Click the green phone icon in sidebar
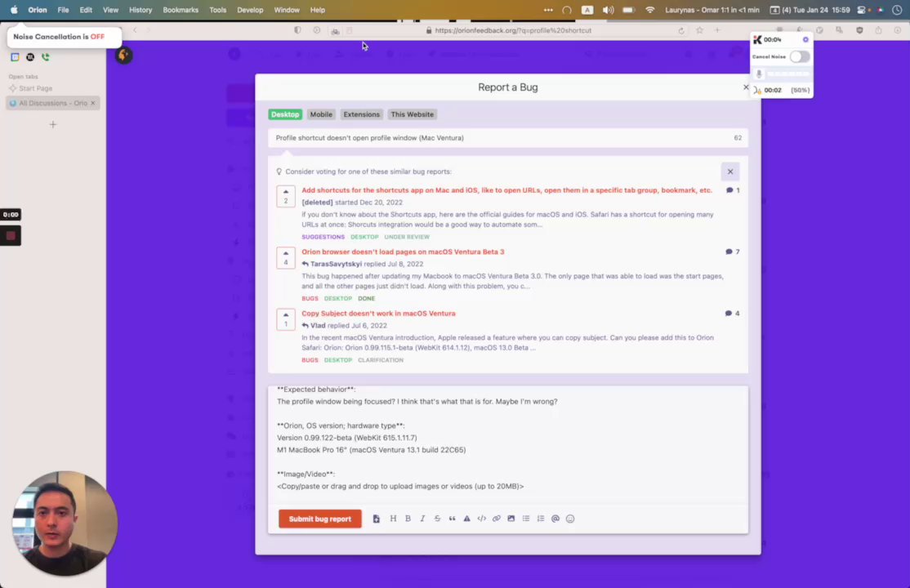910x588 pixels. pos(45,57)
